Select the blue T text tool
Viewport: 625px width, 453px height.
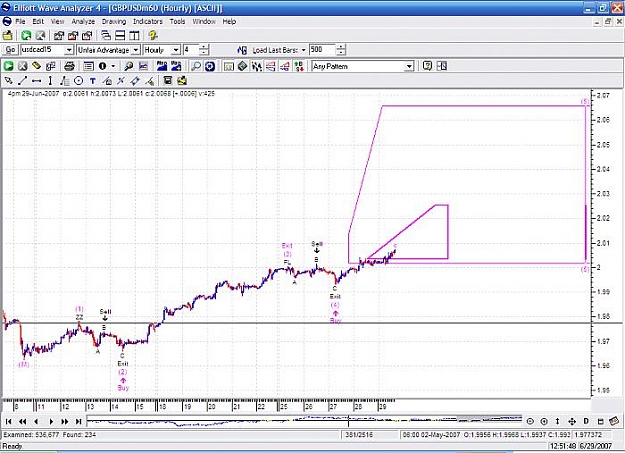coord(92,81)
